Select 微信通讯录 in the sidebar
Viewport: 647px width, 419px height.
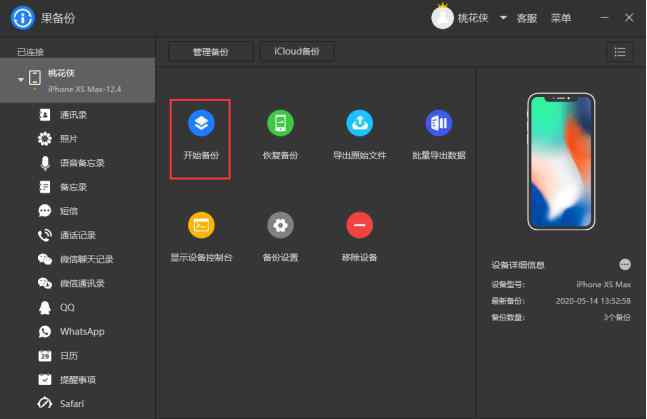78,283
